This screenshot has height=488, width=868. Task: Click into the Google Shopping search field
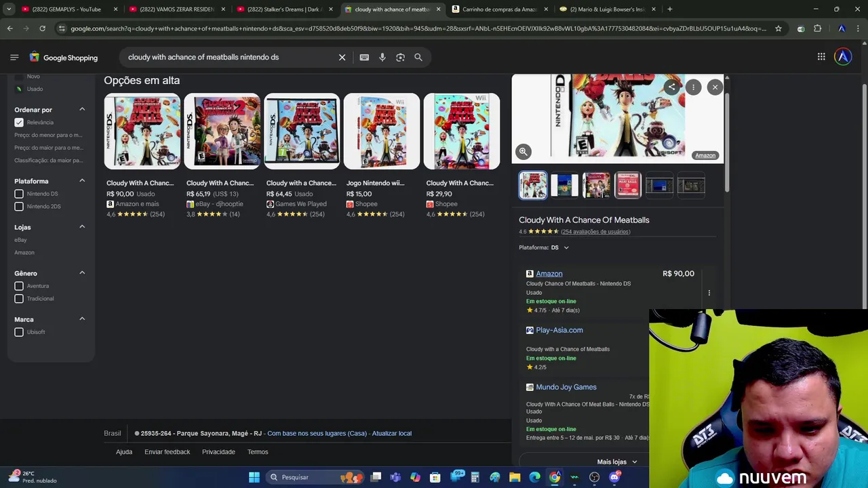pos(231,58)
